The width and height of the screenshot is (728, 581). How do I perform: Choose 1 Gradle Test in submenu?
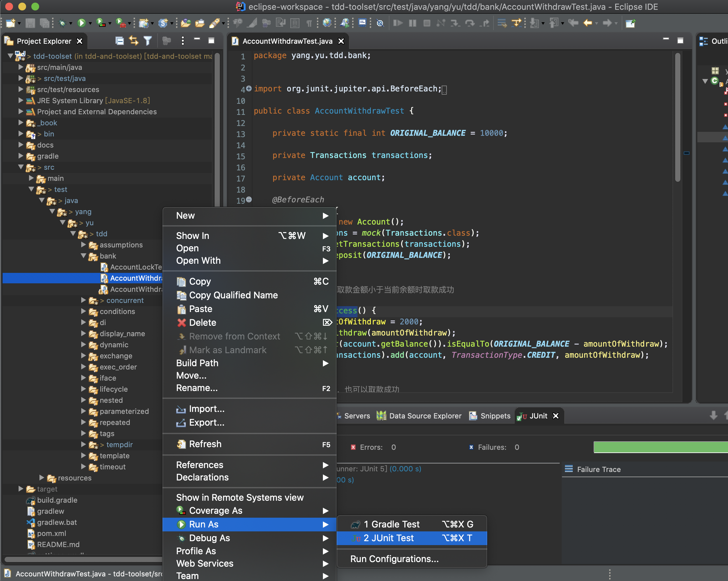tap(412, 524)
